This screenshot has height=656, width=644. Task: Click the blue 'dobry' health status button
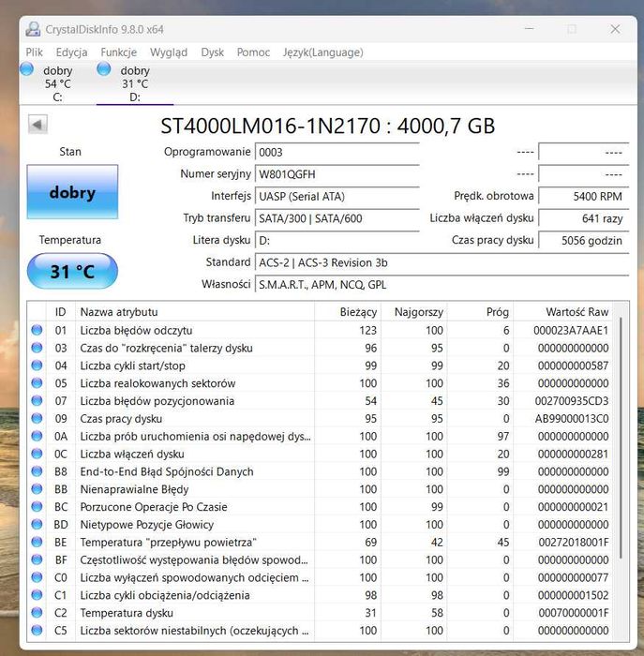coord(72,191)
